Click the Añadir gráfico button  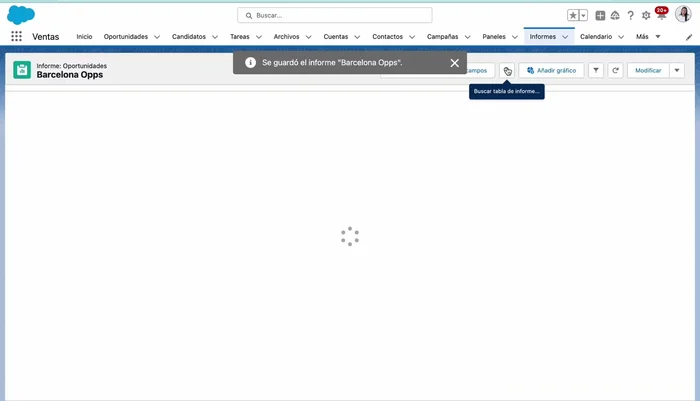click(x=551, y=71)
